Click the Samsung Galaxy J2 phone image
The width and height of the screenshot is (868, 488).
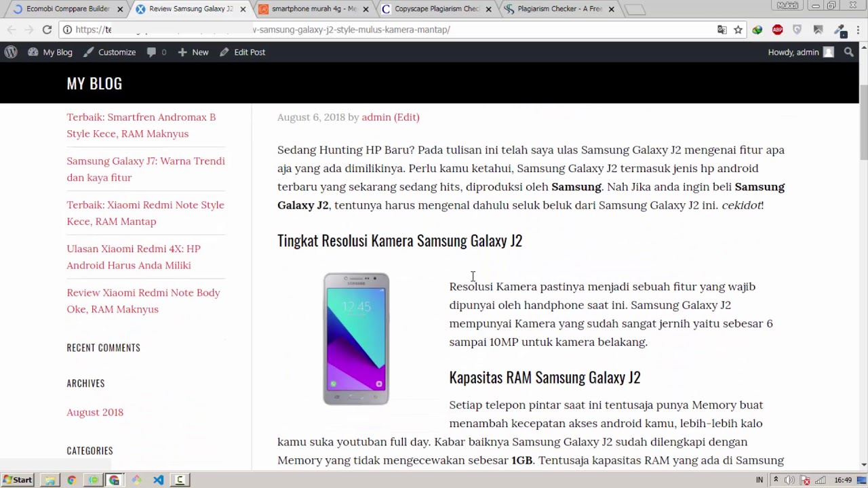(x=356, y=339)
